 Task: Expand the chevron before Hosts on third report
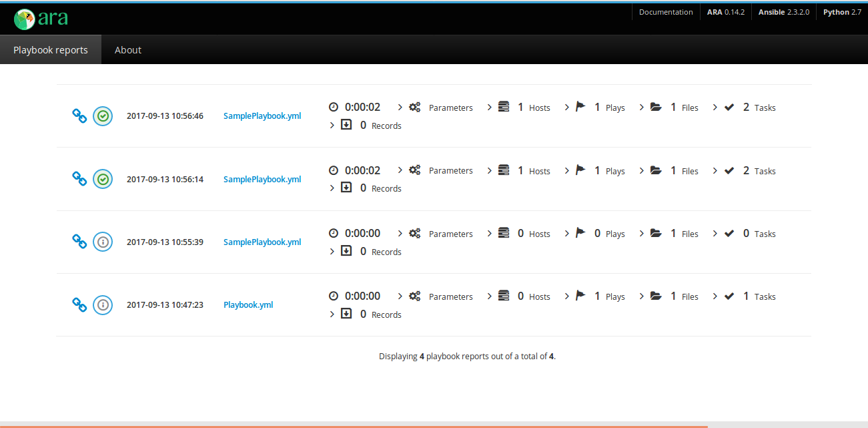point(489,233)
